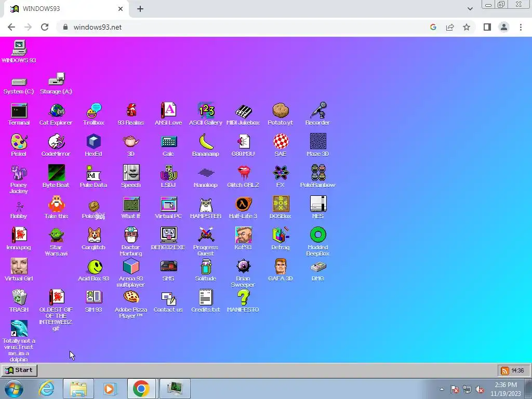Launch PokéRainbow icon
Viewport: 532px width, 399px height.
[318, 173]
